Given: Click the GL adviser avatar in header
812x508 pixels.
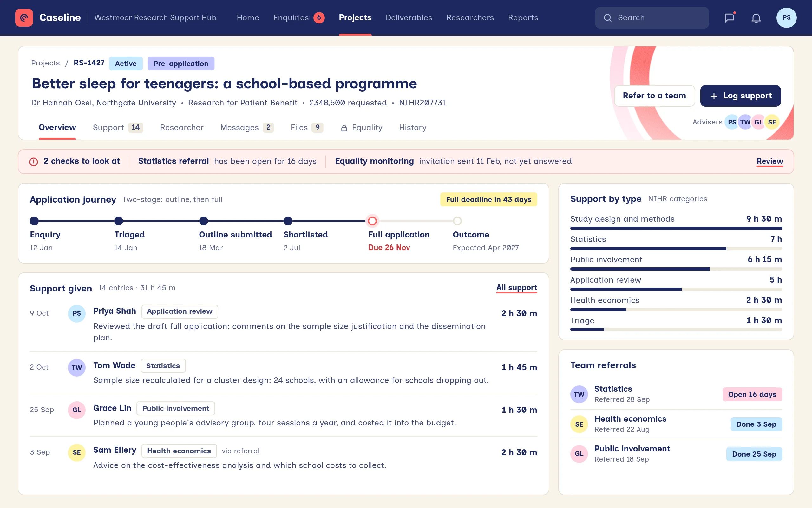Looking at the screenshot, I should pyautogui.click(x=758, y=122).
